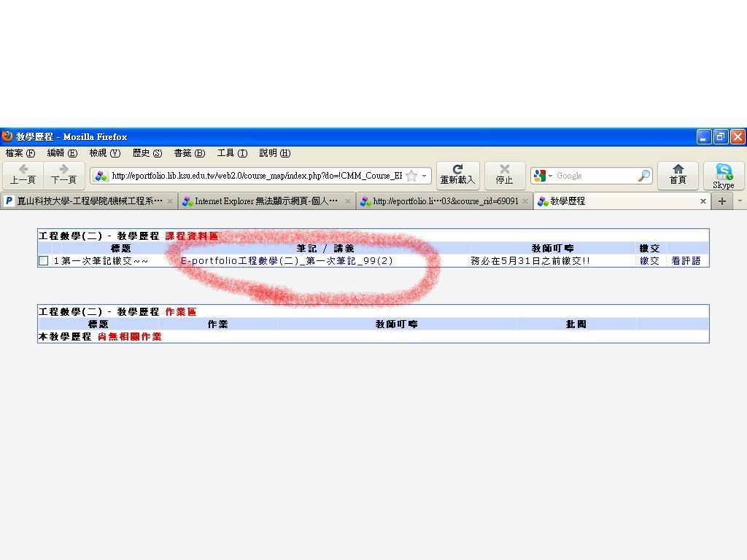This screenshot has height=560, width=747.
Task: Click into the address bar URL field
Action: (x=255, y=176)
